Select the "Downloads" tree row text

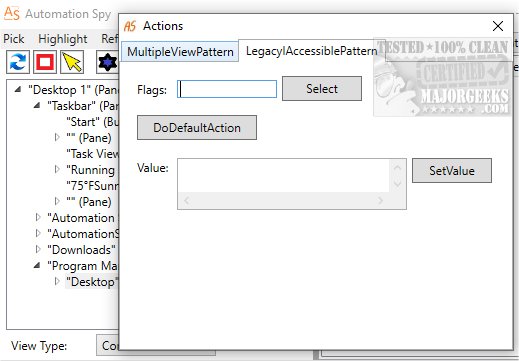coord(82,250)
